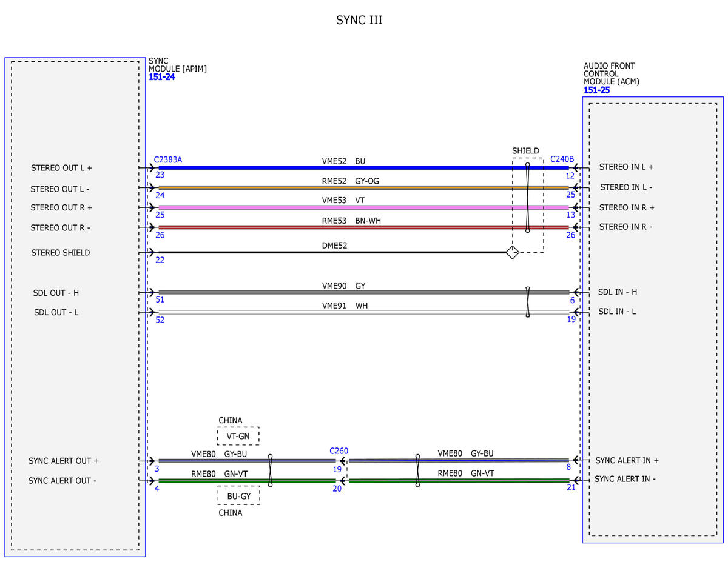Click the VME90 GY wire label
The width and height of the screenshot is (728, 562).
click(344, 286)
